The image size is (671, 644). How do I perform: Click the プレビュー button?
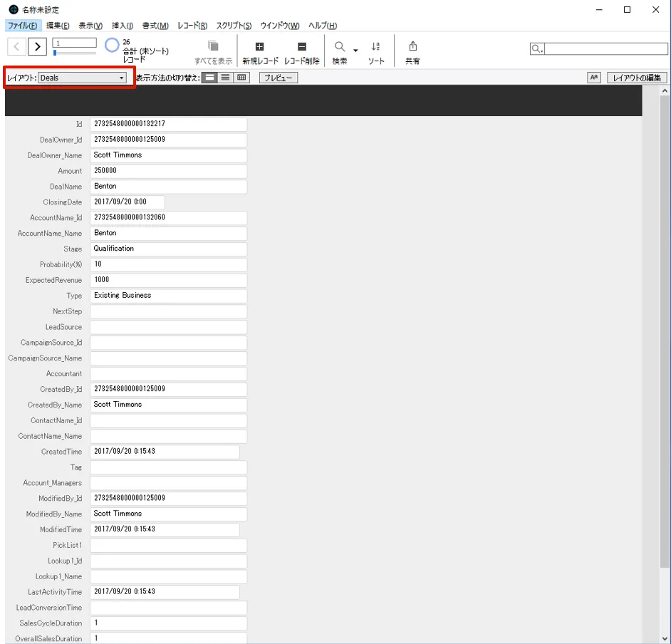pos(276,77)
